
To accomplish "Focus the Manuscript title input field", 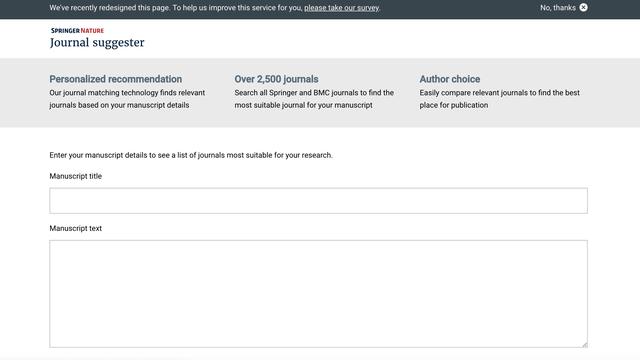I will [318, 201].
